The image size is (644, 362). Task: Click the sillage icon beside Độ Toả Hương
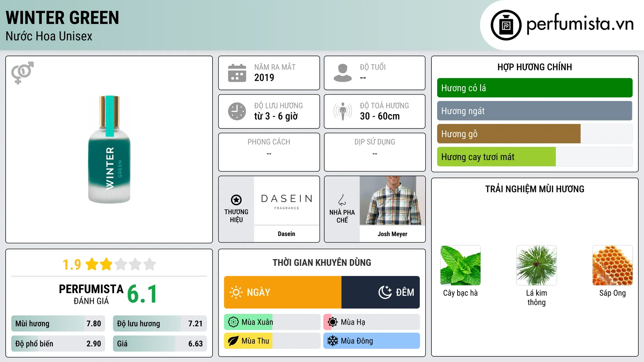click(x=343, y=111)
